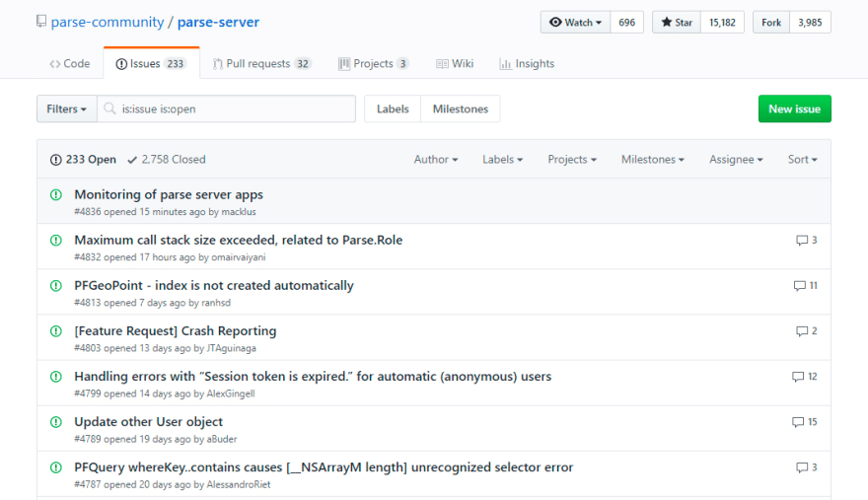
Task: Open issue titled Update other User object
Action: coord(148,421)
